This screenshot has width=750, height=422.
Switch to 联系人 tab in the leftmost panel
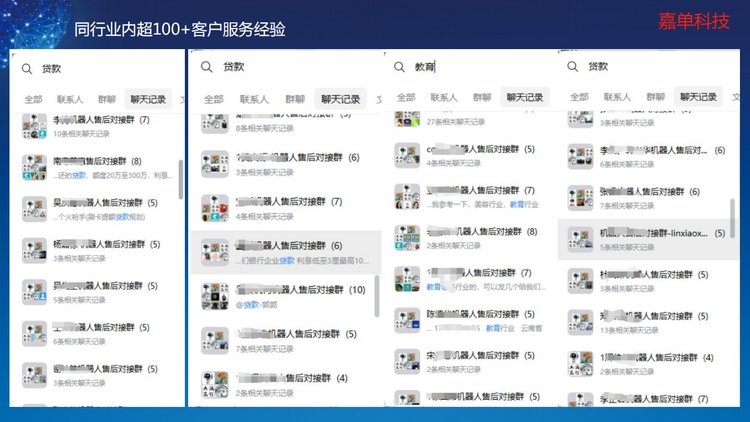70,99
